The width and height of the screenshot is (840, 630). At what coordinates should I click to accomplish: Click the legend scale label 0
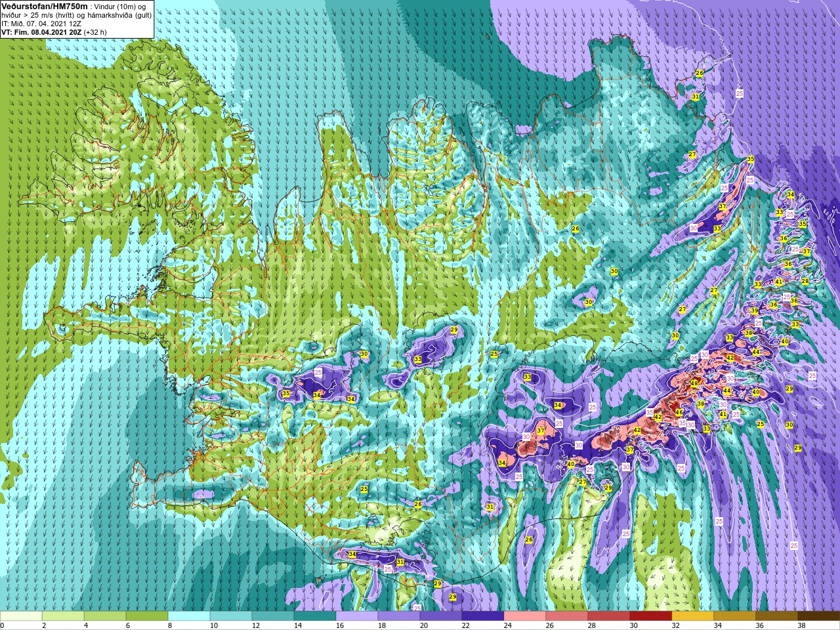coord(2,625)
